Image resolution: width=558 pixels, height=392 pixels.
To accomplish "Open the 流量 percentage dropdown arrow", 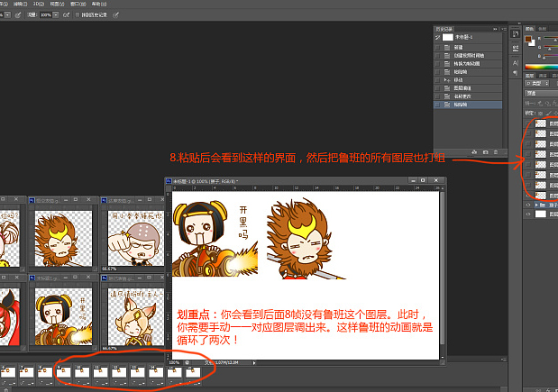I will 56,15.
